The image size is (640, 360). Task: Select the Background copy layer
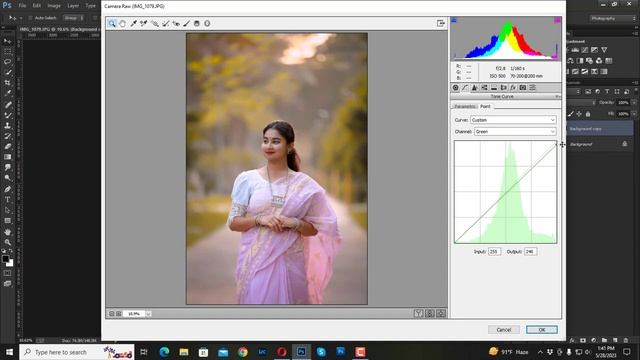click(x=600, y=129)
